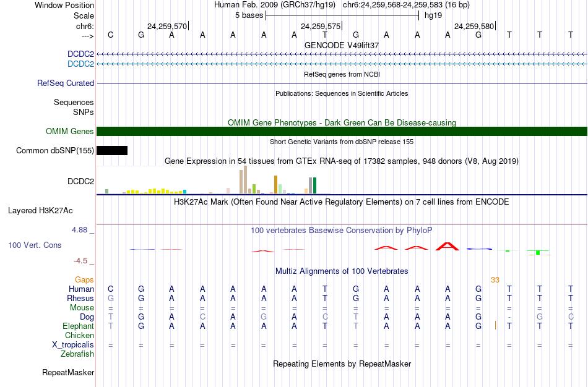Open the 100 Vert. Cons track label

pyautogui.click(x=35, y=245)
